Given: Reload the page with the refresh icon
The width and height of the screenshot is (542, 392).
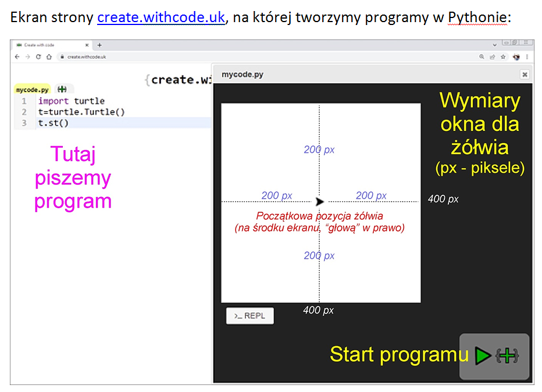Looking at the screenshot, I should [x=38, y=57].
